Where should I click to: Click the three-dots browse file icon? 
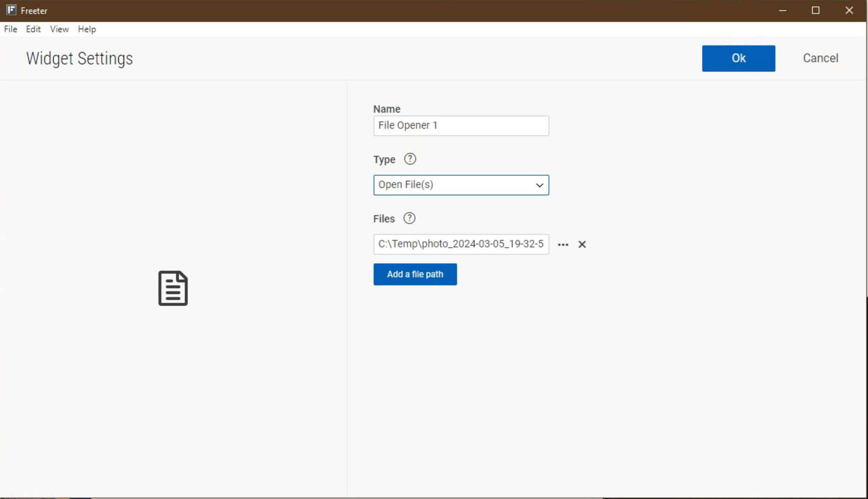point(563,245)
